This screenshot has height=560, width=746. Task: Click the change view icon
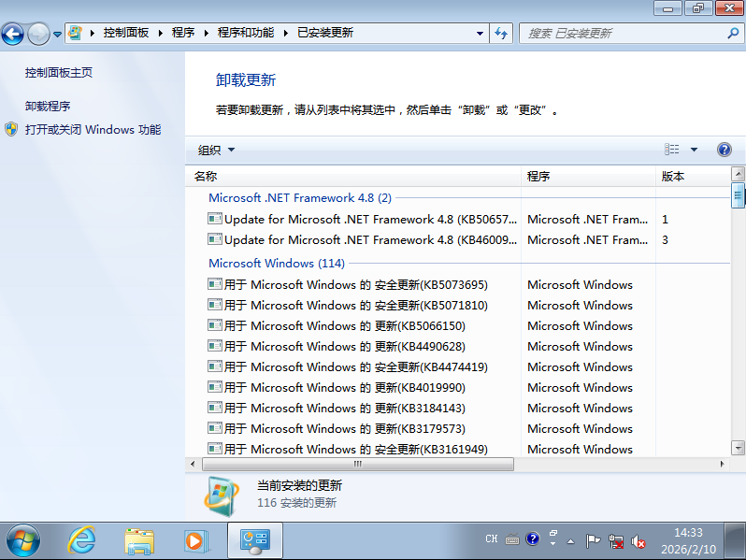click(672, 150)
